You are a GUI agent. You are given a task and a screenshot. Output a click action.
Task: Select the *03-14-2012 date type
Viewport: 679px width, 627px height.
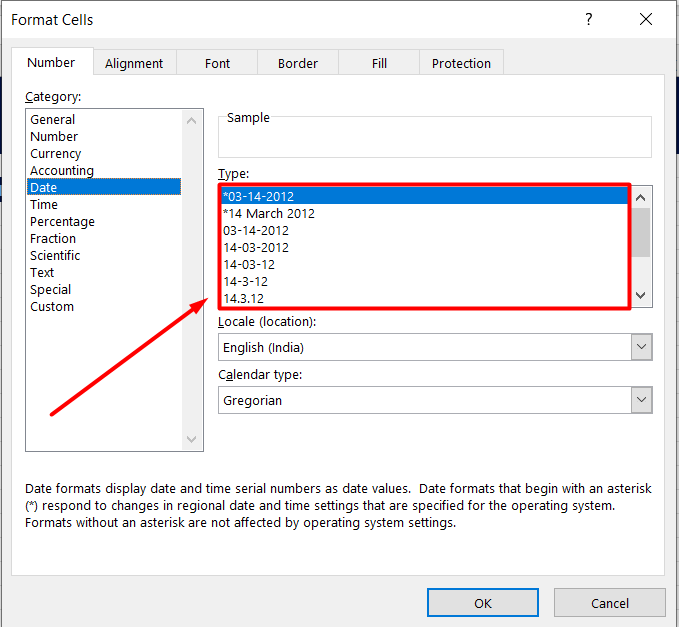(424, 196)
